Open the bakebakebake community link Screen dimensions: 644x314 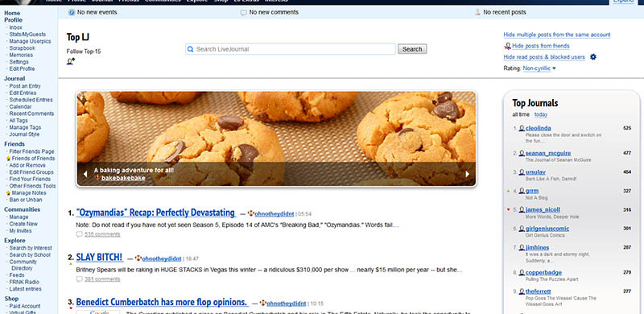[123, 178]
